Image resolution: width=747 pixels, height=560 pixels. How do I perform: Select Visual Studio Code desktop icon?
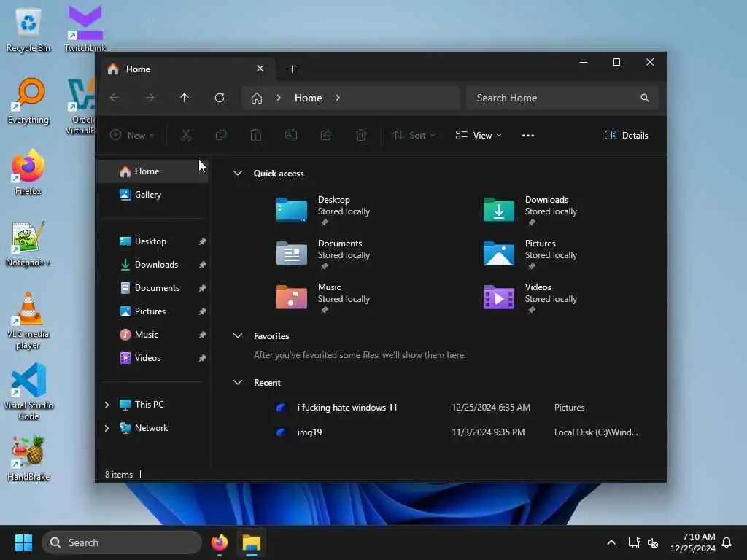(x=28, y=392)
